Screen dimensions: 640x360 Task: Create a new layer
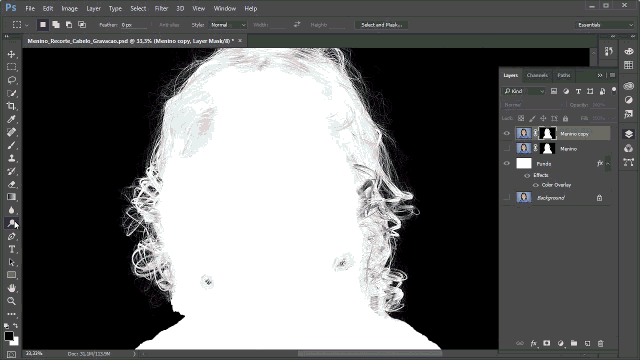click(x=587, y=344)
